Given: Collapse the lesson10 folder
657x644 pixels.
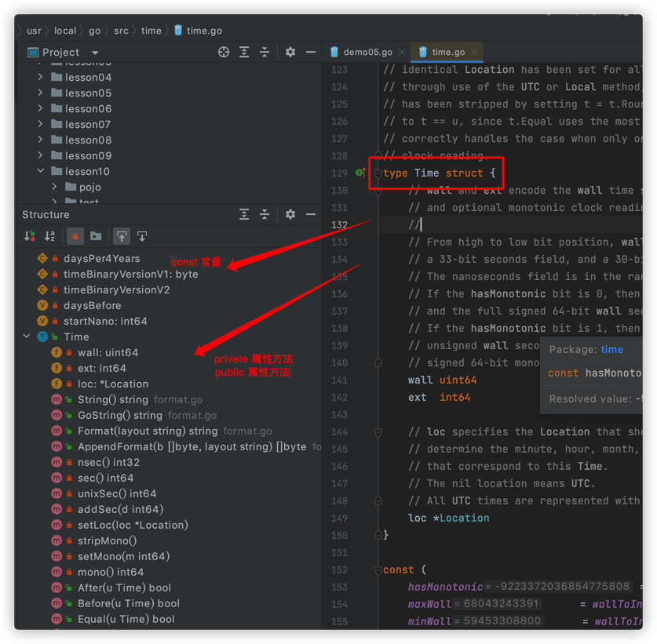Looking at the screenshot, I should click(x=40, y=171).
